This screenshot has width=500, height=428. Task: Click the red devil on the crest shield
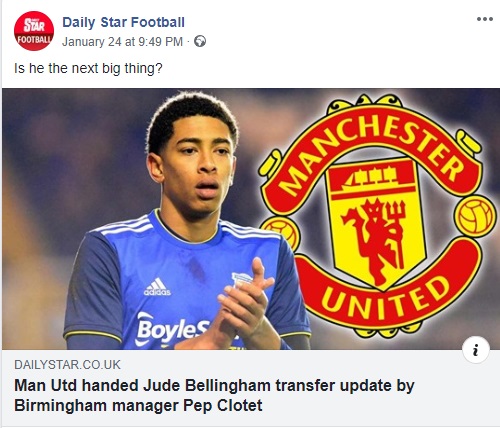point(375,239)
